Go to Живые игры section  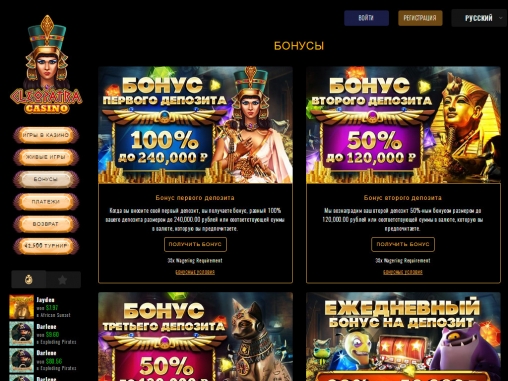click(x=46, y=157)
